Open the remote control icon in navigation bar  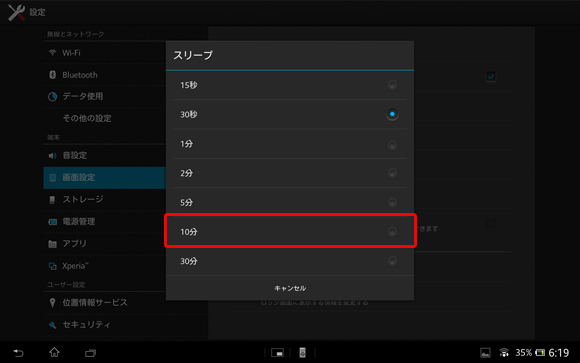[302, 353]
